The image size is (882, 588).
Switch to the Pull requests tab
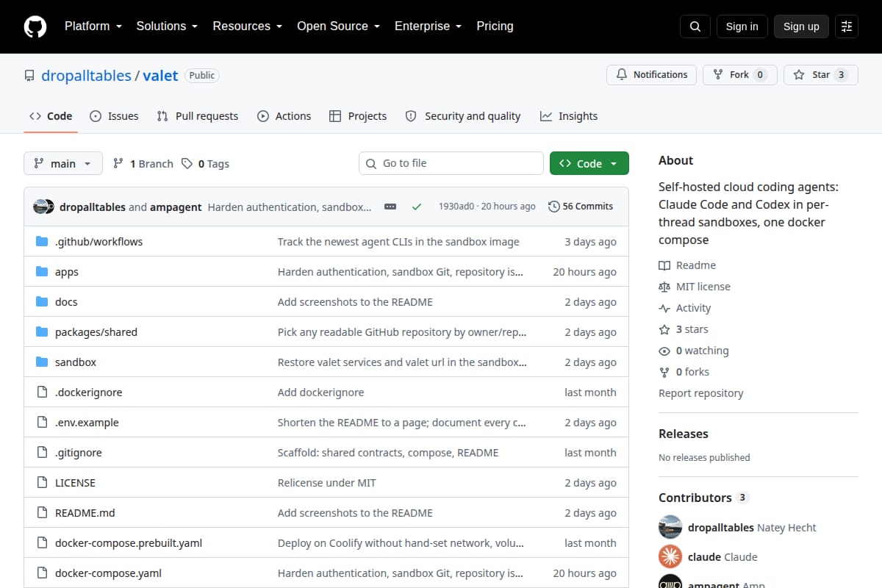[x=198, y=116]
